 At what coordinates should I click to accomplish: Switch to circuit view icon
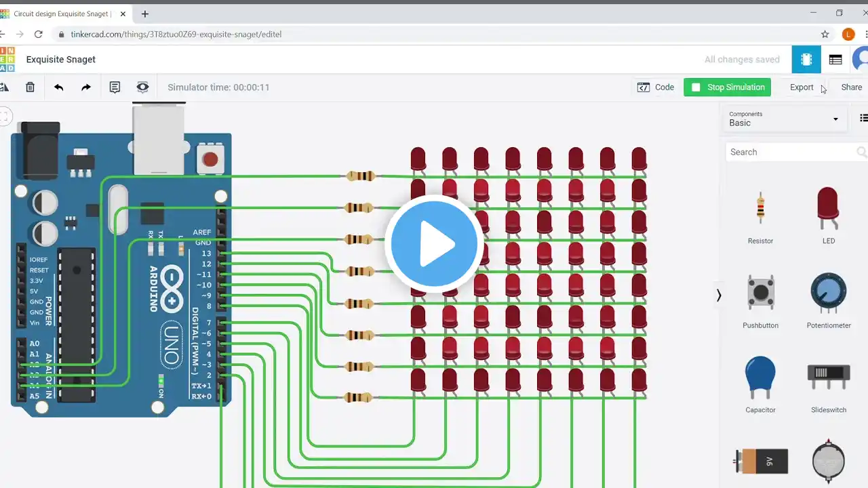point(806,60)
